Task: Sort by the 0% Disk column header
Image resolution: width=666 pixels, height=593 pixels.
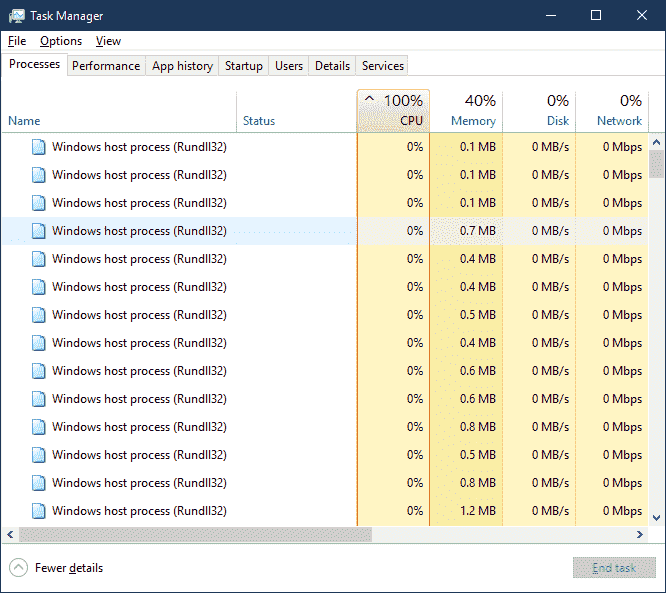Action: click(x=539, y=111)
